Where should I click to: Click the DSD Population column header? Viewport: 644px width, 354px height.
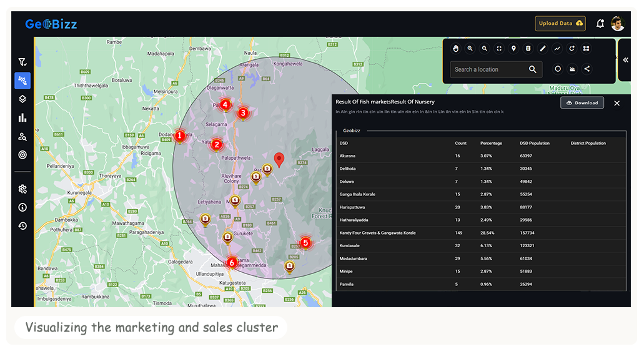coord(534,144)
